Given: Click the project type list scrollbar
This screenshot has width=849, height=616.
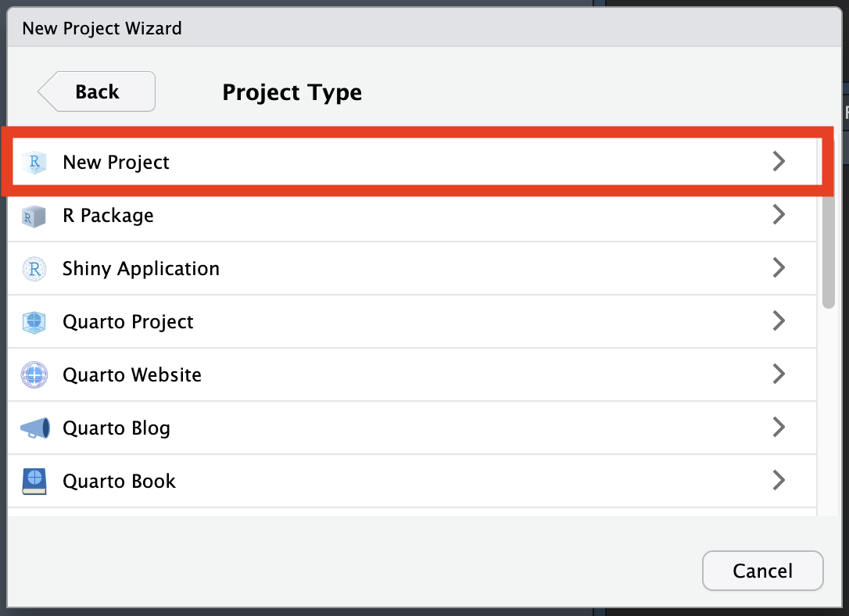Looking at the screenshot, I should click(x=828, y=250).
